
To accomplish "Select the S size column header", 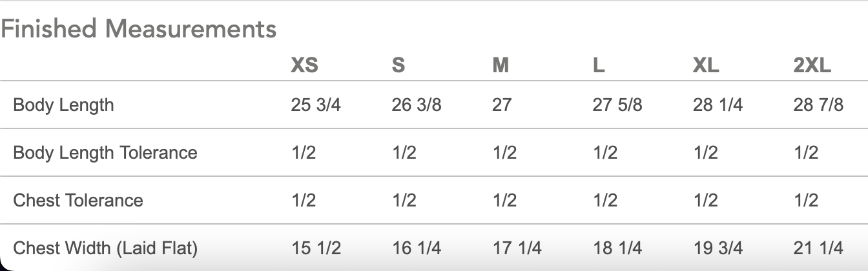I will tap(398, 65).
